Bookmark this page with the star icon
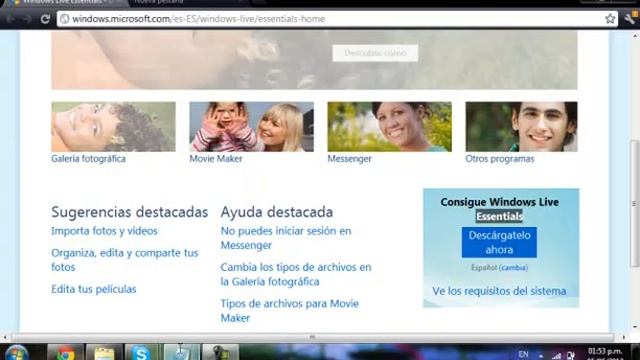This screenshot has height=360, width=640. [610, 19]
